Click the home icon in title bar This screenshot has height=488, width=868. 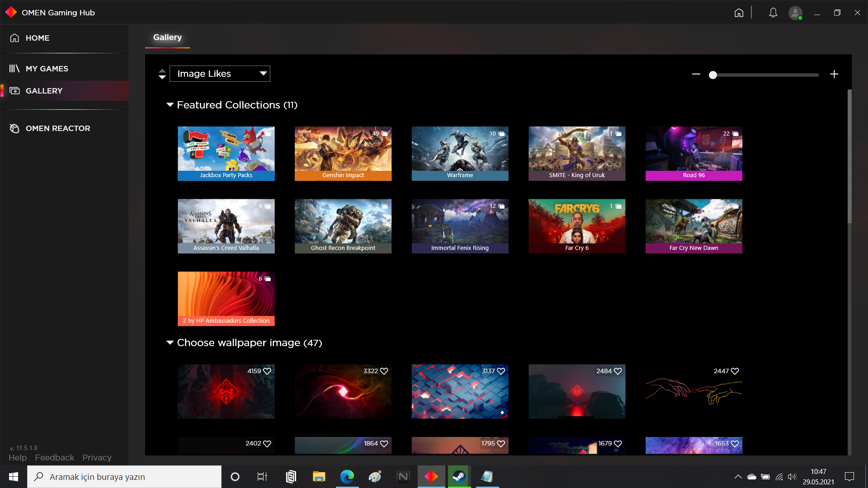click(x=739, y=13)
